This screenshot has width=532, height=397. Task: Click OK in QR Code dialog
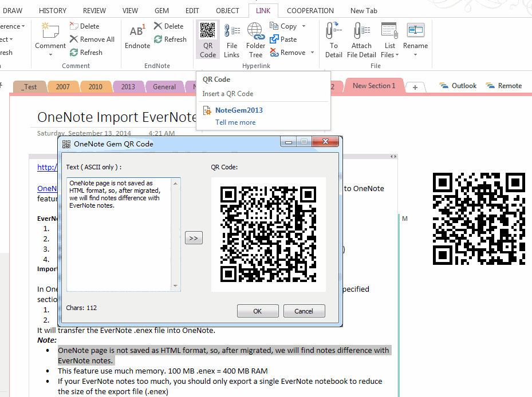258,311
